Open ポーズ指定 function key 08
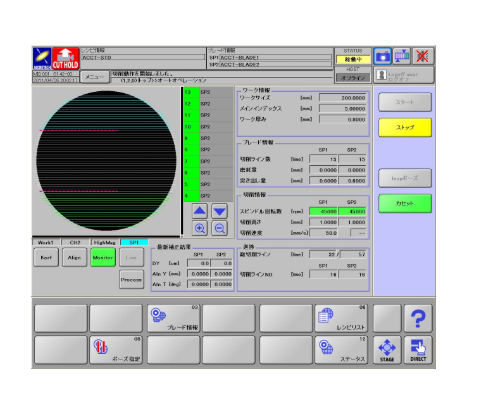 coord(116,350)
